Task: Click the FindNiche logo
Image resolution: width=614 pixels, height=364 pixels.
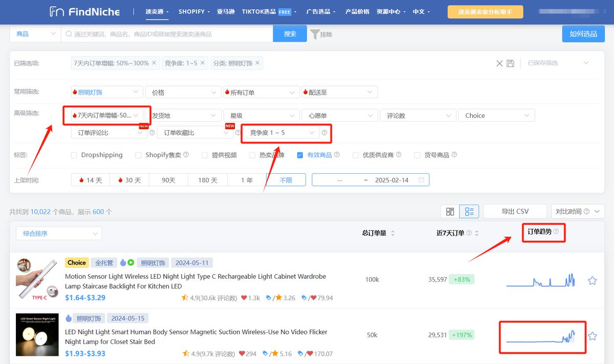Action: click(84, 12)
